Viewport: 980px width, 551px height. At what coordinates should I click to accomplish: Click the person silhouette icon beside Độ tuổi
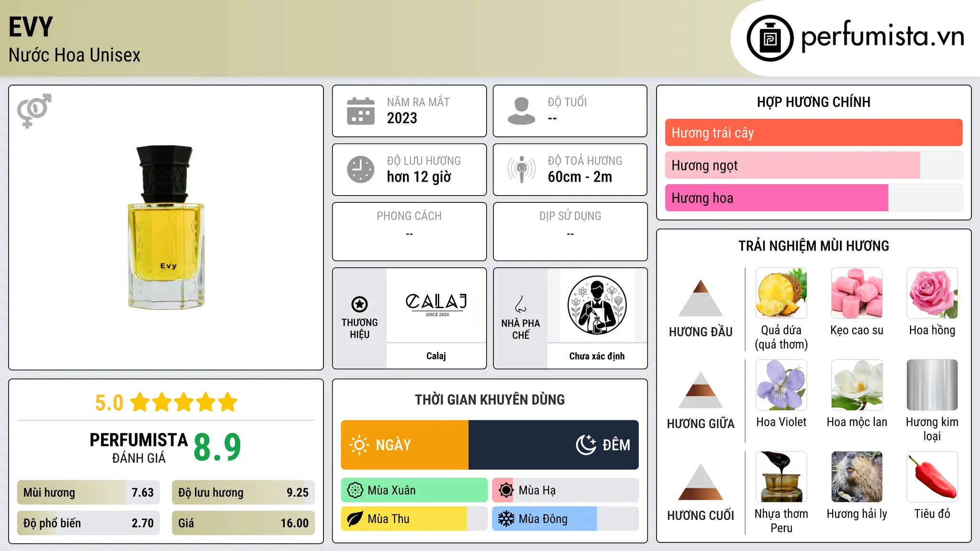pyautogui.click(x=522, y=111)
